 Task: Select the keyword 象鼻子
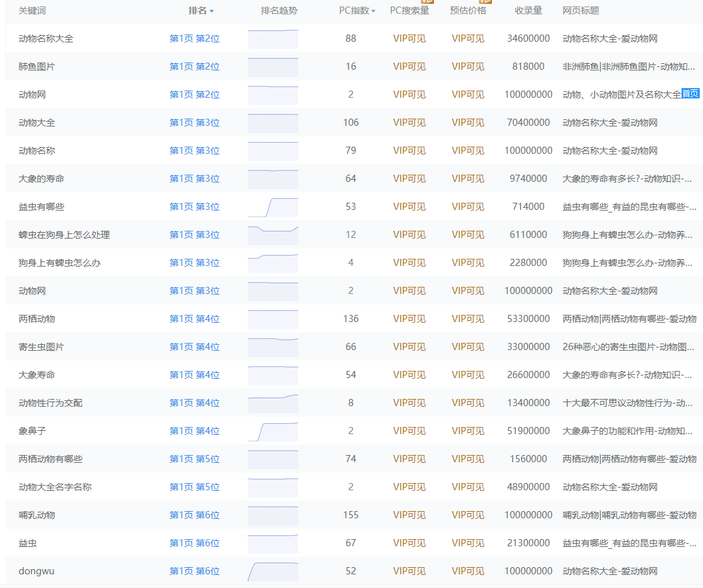point(33,431)
